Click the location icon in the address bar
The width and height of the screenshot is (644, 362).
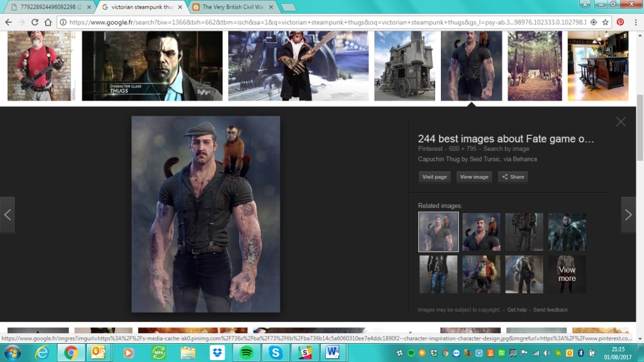pos(594,22)
